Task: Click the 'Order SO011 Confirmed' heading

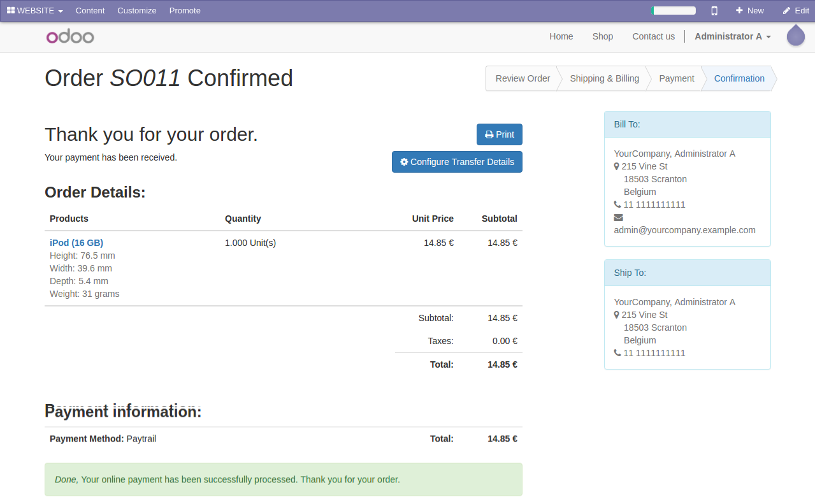Action: click(x=169, y=78)
